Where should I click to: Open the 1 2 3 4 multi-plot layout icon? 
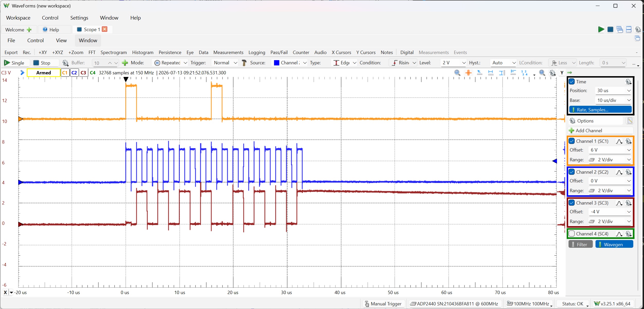(525, 73)
